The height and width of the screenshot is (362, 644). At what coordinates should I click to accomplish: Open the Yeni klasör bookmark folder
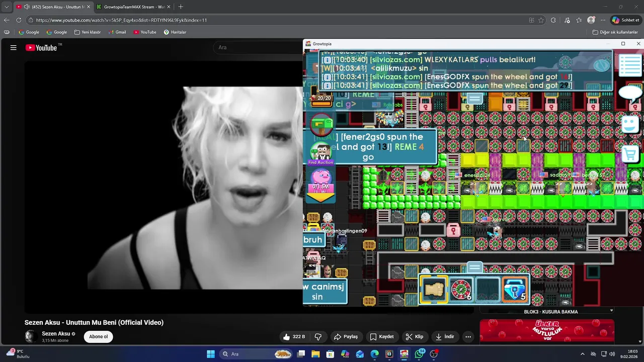point(88,32)
